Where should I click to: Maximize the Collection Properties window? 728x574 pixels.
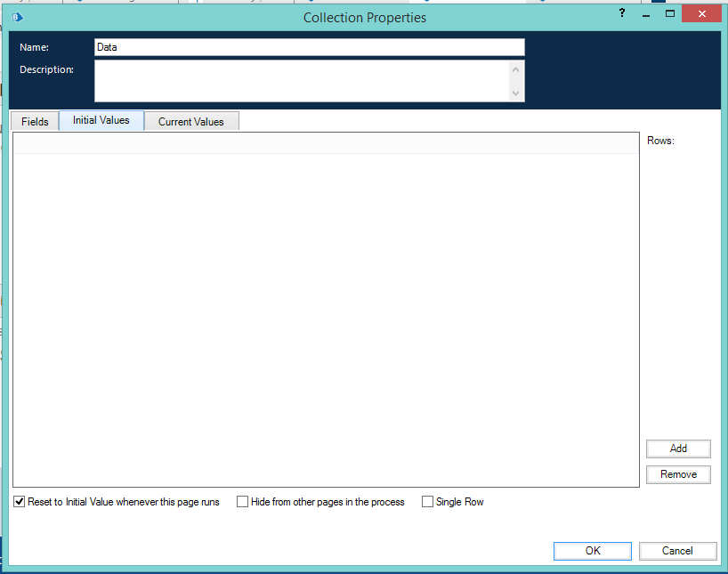point(669,13)
